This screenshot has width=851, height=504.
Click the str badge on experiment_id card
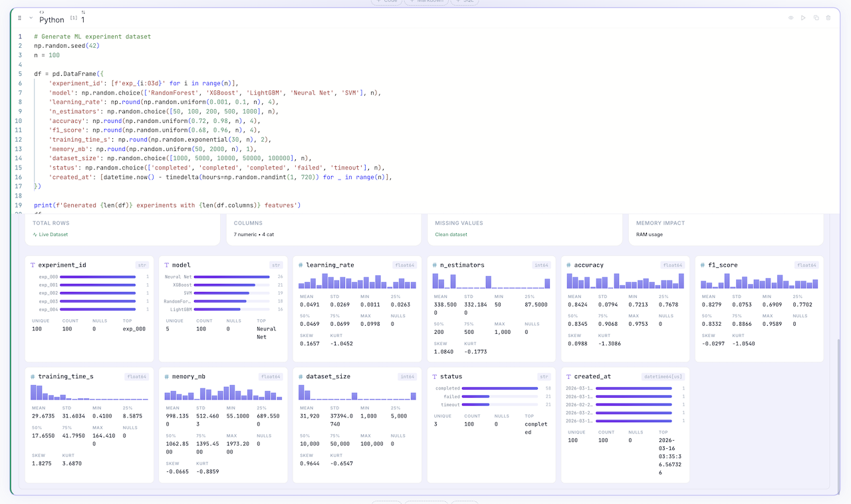[141, 265]
